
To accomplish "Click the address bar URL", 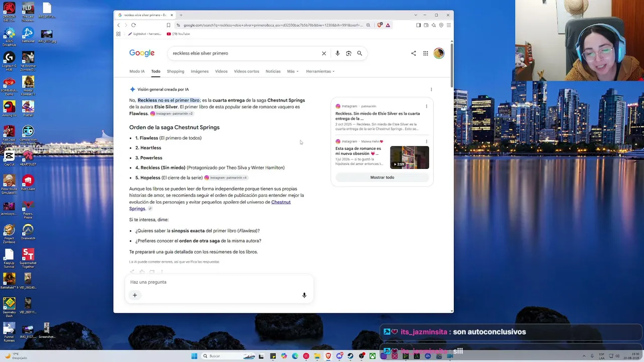I will pyautogui.click(x=273, y=25).
